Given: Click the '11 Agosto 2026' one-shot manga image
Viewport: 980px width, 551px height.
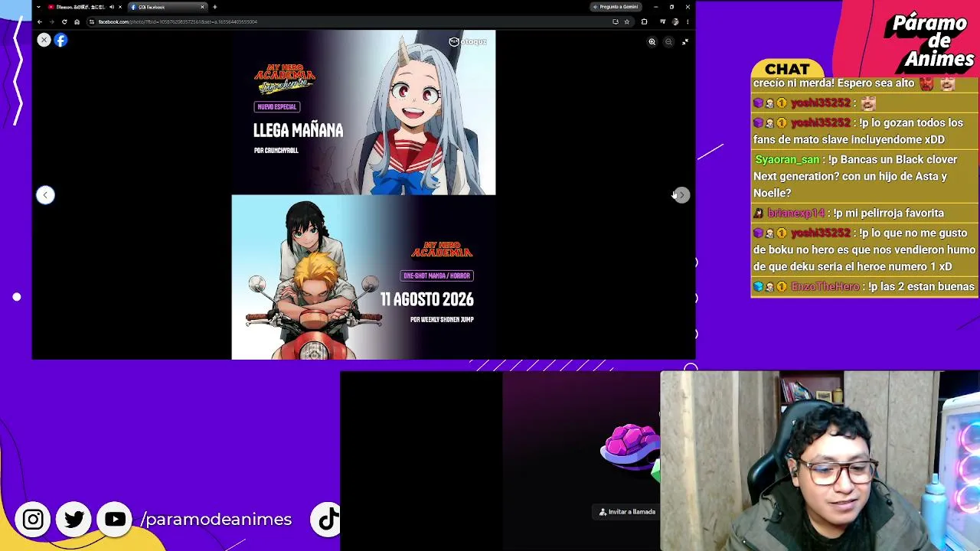Looking at the screenshot, I should (x=364, y=277).
